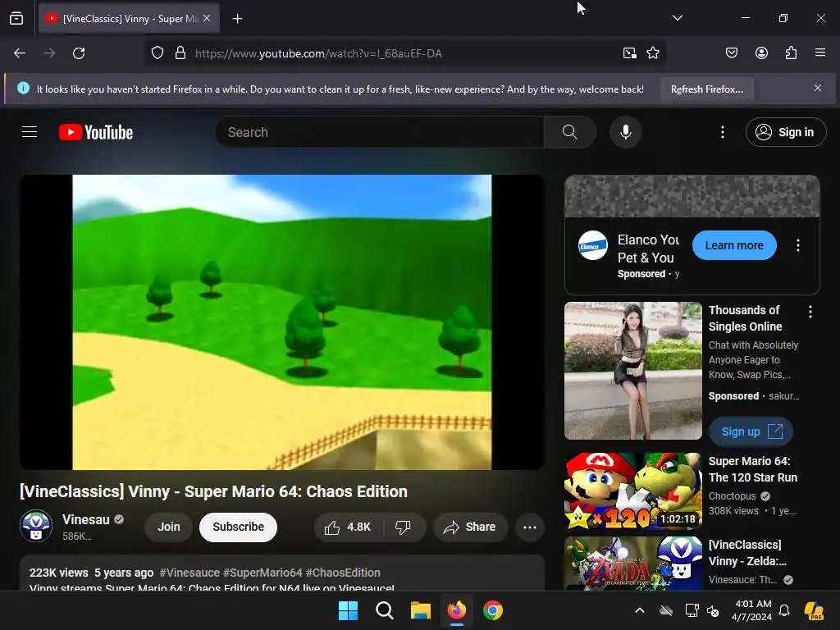Join the Vinesauce channel membership
Image resolution: width=840 pixels, height=630 pixels.
tap(168, 527)
